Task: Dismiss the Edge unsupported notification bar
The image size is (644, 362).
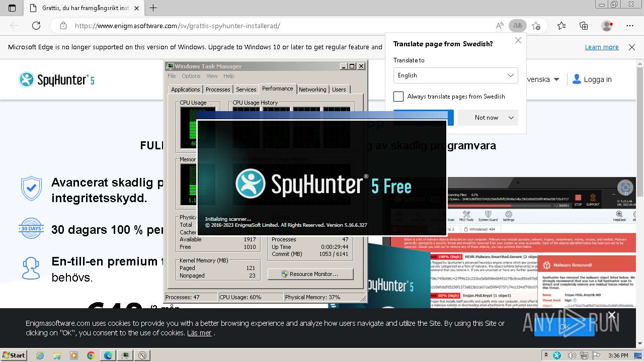Action: [x=632, y=47]
